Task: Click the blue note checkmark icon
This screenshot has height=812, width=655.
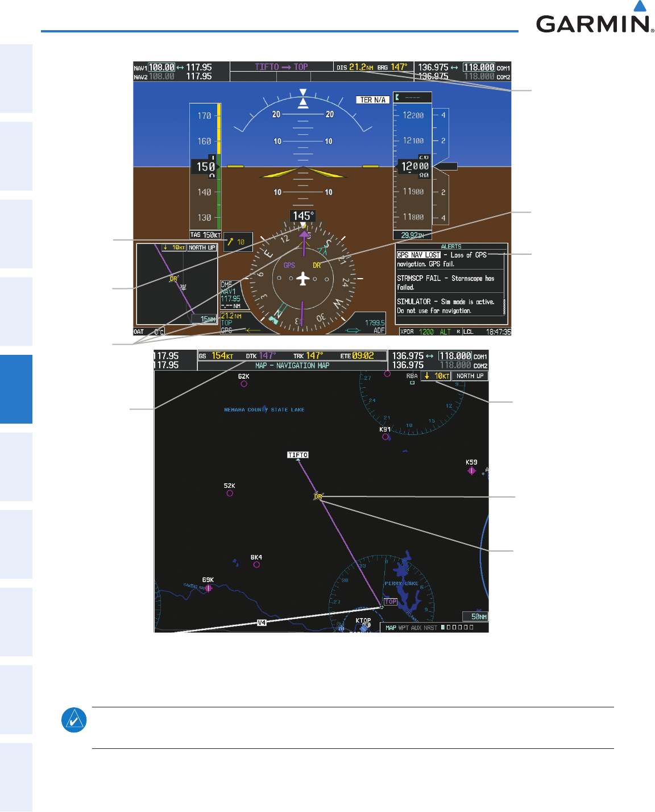Action: (x=74, y=720)
